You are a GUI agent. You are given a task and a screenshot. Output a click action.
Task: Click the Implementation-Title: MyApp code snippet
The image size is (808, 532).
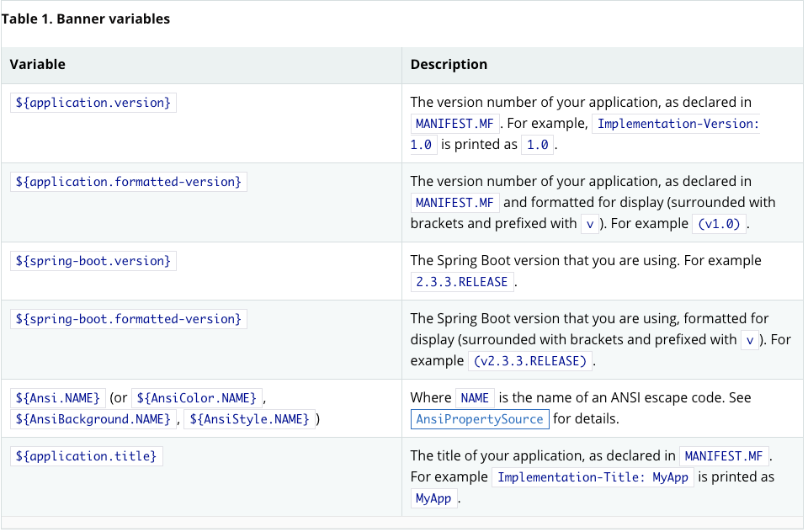coord(593,477)
